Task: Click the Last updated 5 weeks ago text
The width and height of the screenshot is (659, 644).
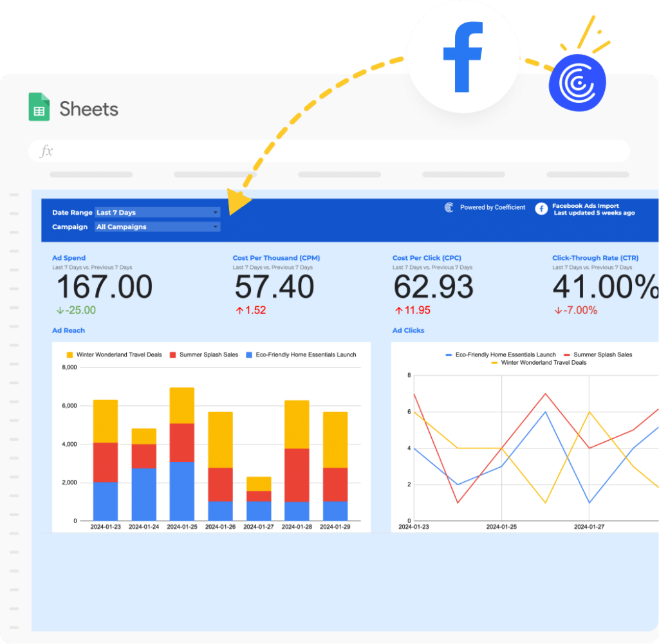Action: click(x=594, y=213)
